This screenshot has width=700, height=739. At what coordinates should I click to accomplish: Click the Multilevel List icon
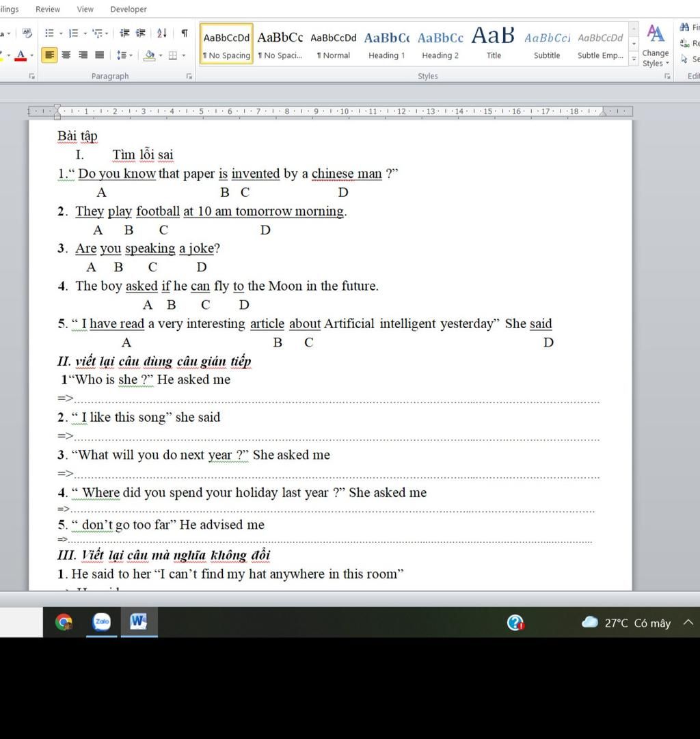tap(97, 33)
